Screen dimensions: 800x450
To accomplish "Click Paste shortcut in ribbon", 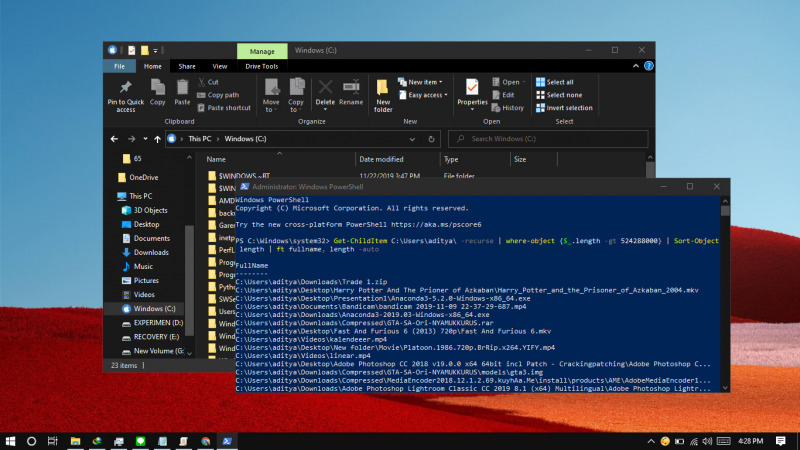I will 224,108.
